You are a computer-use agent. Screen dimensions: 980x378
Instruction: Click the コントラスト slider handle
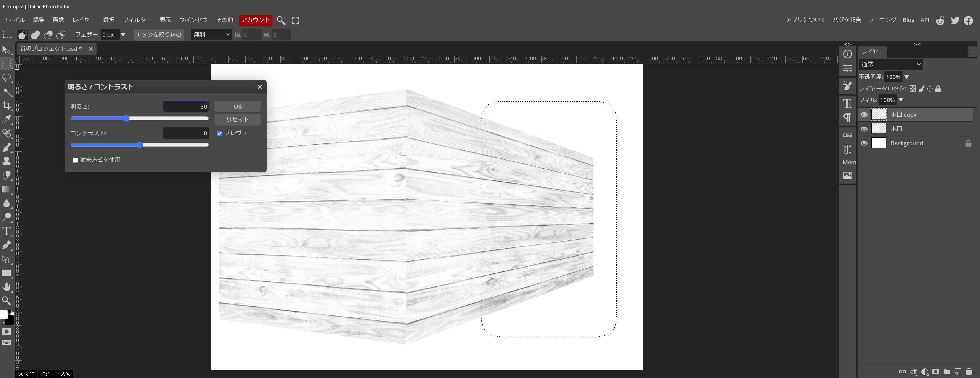tap(140, 145)
